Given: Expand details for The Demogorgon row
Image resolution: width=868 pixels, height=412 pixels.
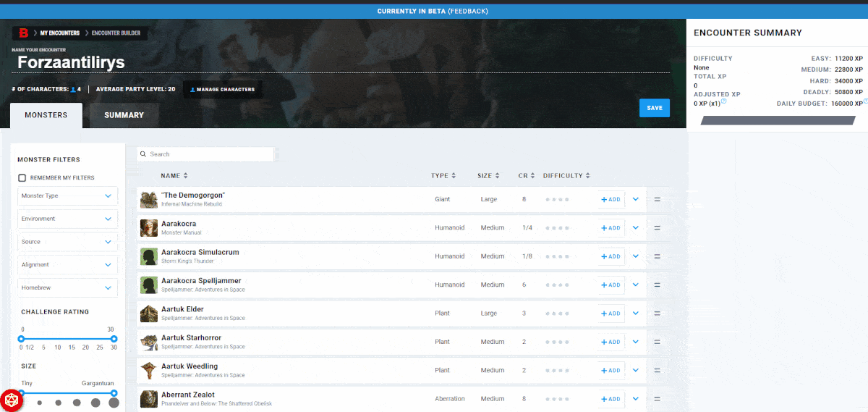Looking at the screenshot, I should pyautogui.click(x=635, y=199).
